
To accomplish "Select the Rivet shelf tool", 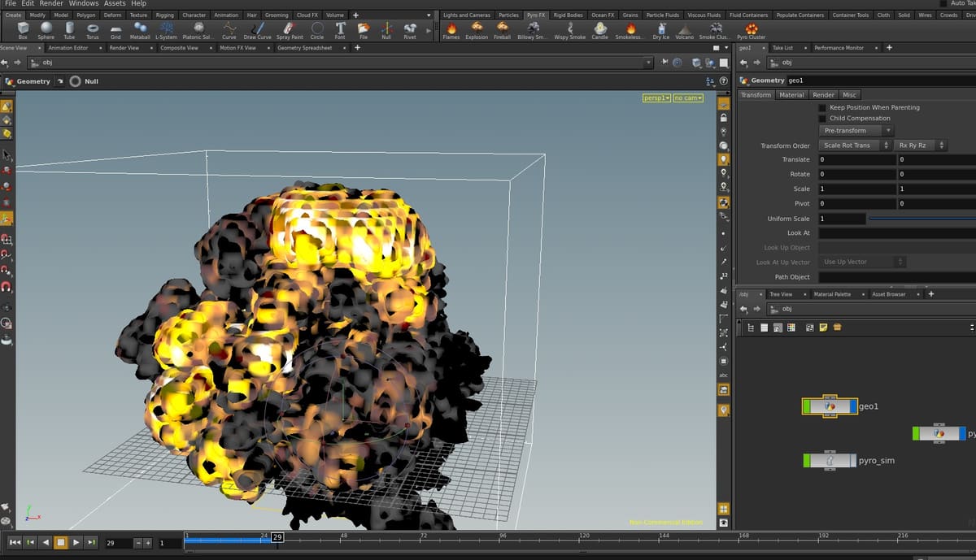I will [410, 31].
